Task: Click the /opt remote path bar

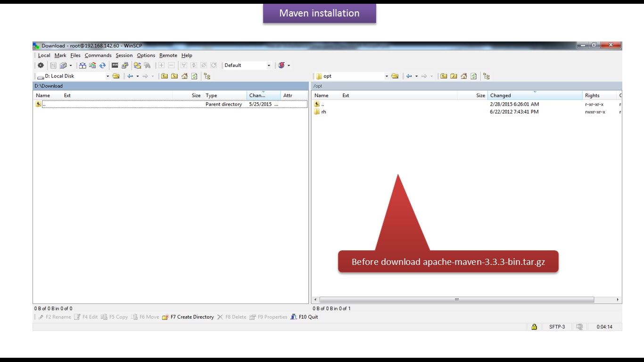Action: pyautogui.click(x=467, y=86)
